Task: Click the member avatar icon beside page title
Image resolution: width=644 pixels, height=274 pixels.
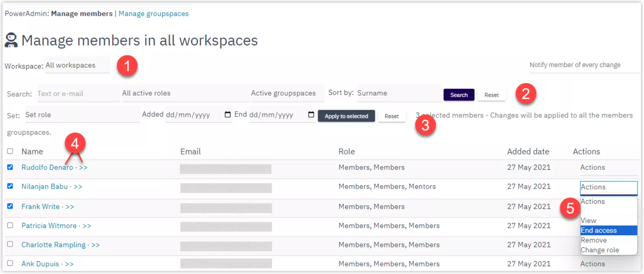Action: click(x=11, y=40)
